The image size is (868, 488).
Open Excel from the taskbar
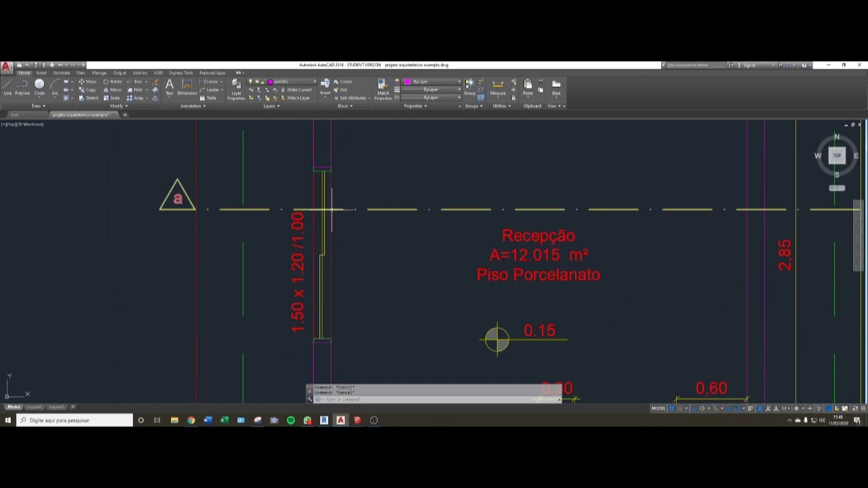click(224, 420)
